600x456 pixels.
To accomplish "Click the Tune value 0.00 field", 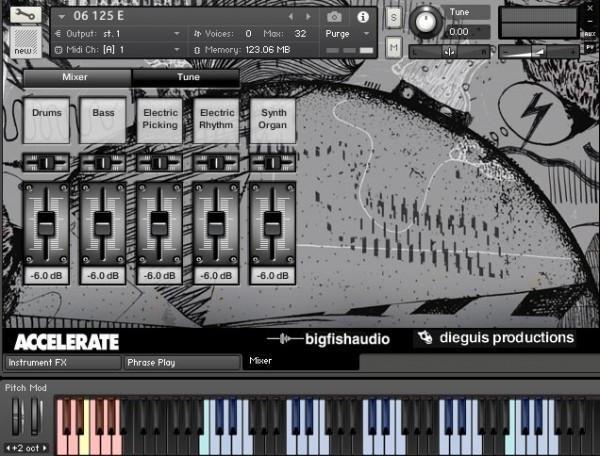I will tap(466, 32).
